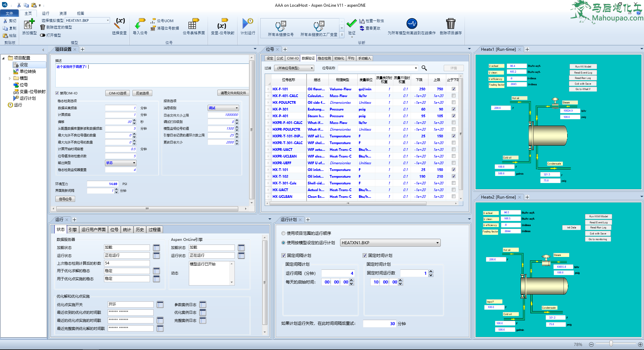Click the 描述 description text box
The width and height of the screenshot is (644, 350).
tap(152, 75)
